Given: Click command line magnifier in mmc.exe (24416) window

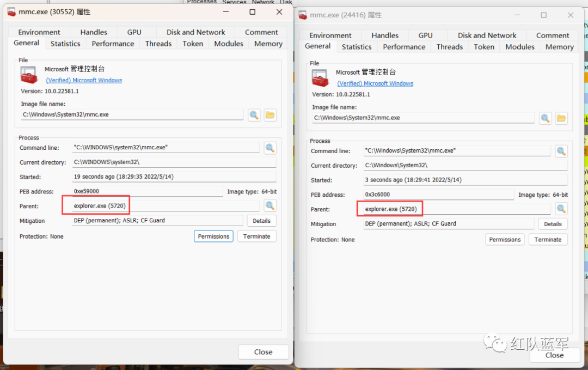Looking at the screenshot, I should [561, 151].
